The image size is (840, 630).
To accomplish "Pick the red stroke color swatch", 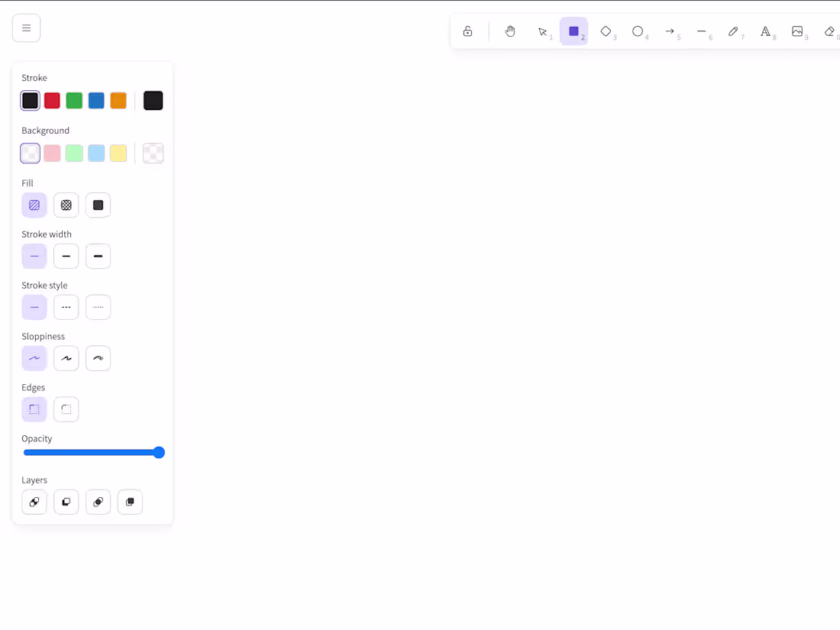I will pyautogui.click(x=52, y=100).
